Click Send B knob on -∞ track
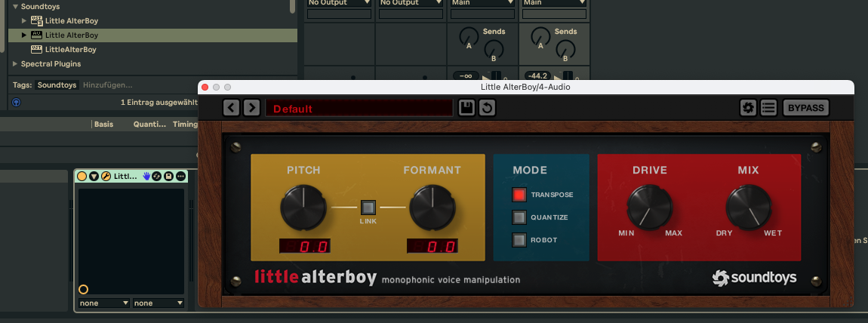Screen dimensions: 868x323 tap(494, 51)
